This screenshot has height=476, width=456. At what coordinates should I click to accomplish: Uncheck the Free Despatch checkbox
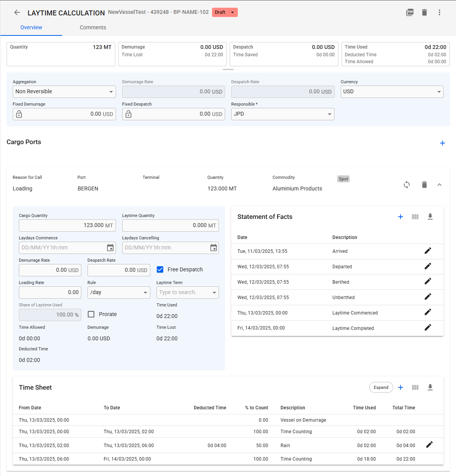coord(160,270)
